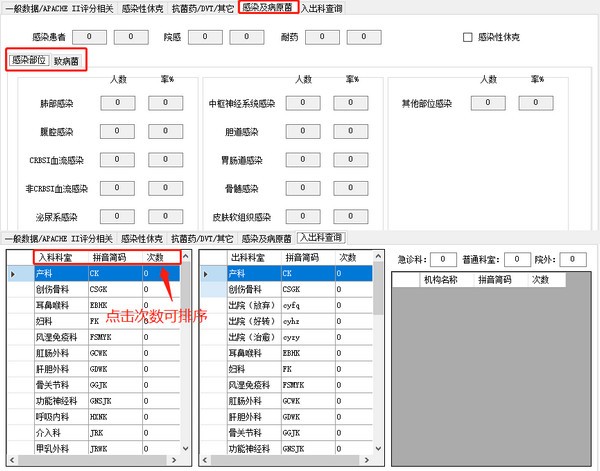The height and width of the screenshot is (471, 600).
Task: Click row pointer arrow beside 入科 产科
Action: (12, 273)
